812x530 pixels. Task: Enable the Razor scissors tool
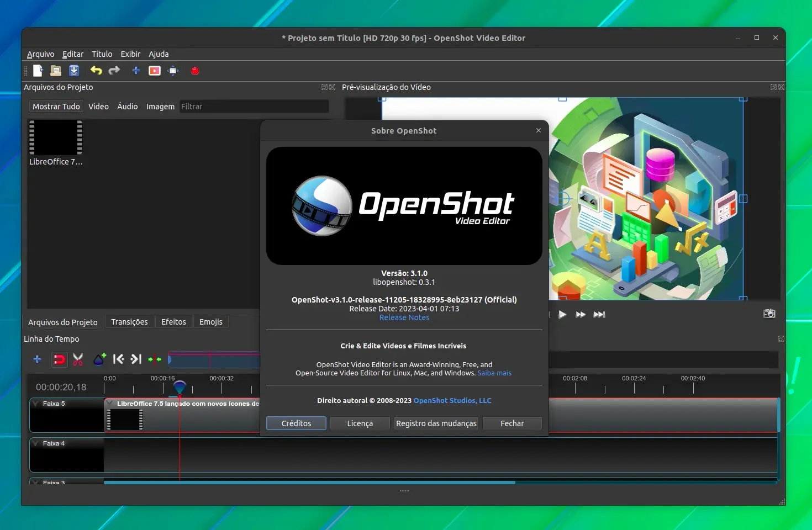78,360
